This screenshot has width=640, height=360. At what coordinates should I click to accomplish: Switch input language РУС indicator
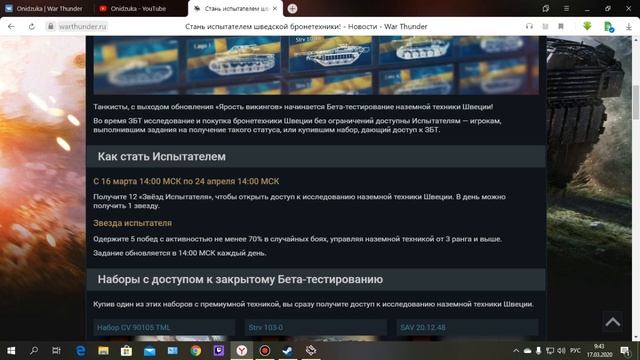[576, 351]
